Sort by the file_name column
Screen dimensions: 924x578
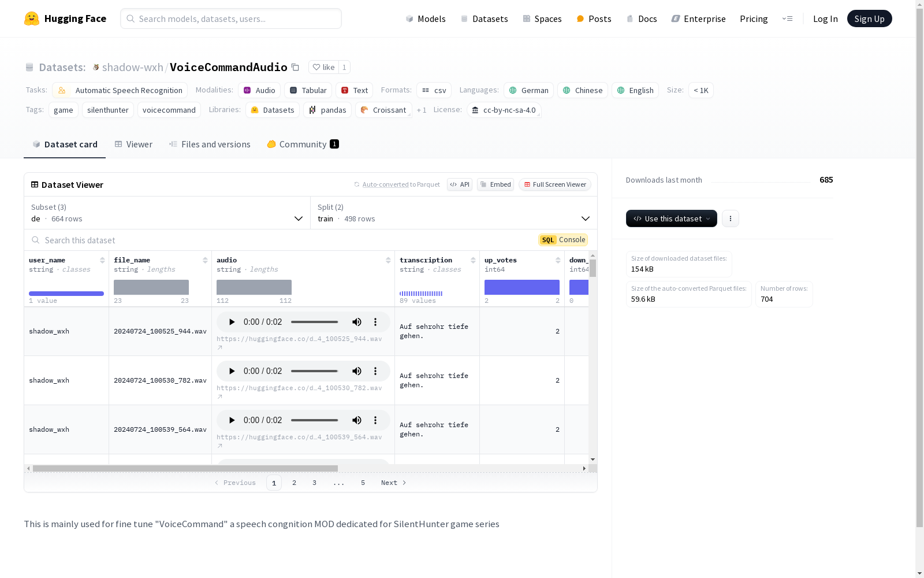coord(205,260)
